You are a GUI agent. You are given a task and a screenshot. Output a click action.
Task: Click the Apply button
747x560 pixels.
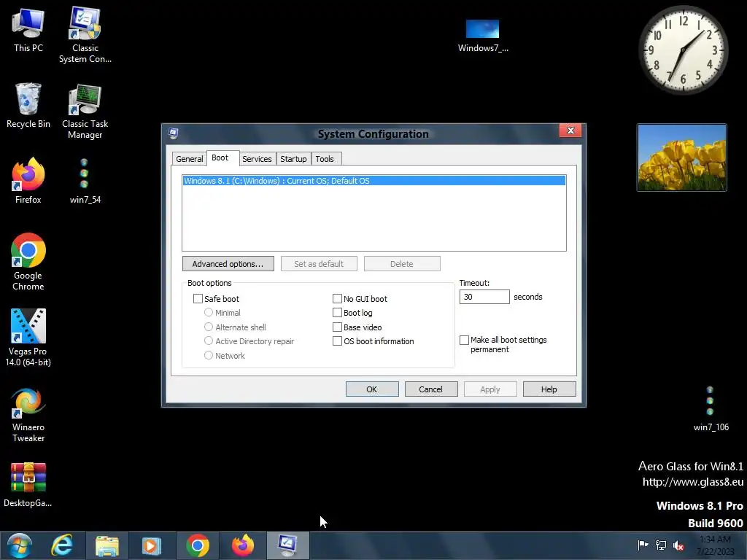(489, 389)
